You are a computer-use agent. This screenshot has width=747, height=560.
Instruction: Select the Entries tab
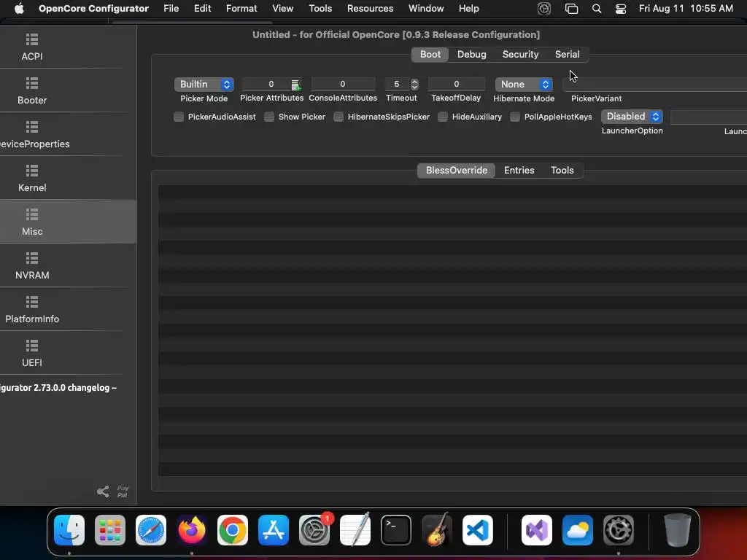(519, 171)
